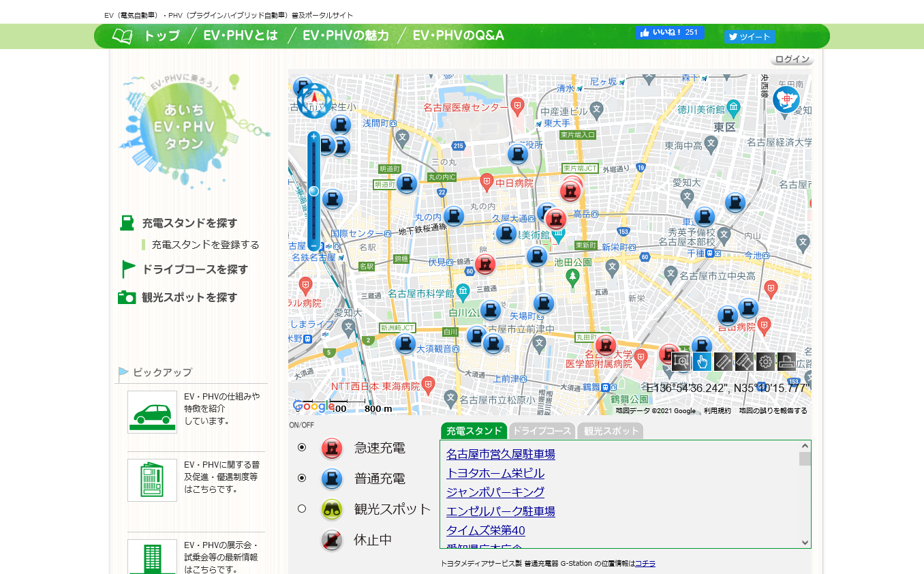The width and height of the screenshot is (924, 574).
Task: Click the 名古屋市科学館 museum pin on map
Action: [x=463, y=293]
